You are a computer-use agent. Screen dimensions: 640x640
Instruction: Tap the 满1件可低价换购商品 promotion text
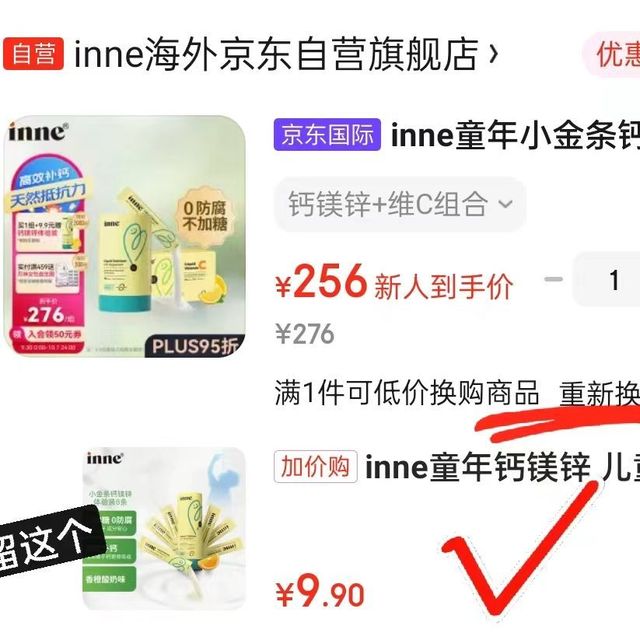(407, 393)
